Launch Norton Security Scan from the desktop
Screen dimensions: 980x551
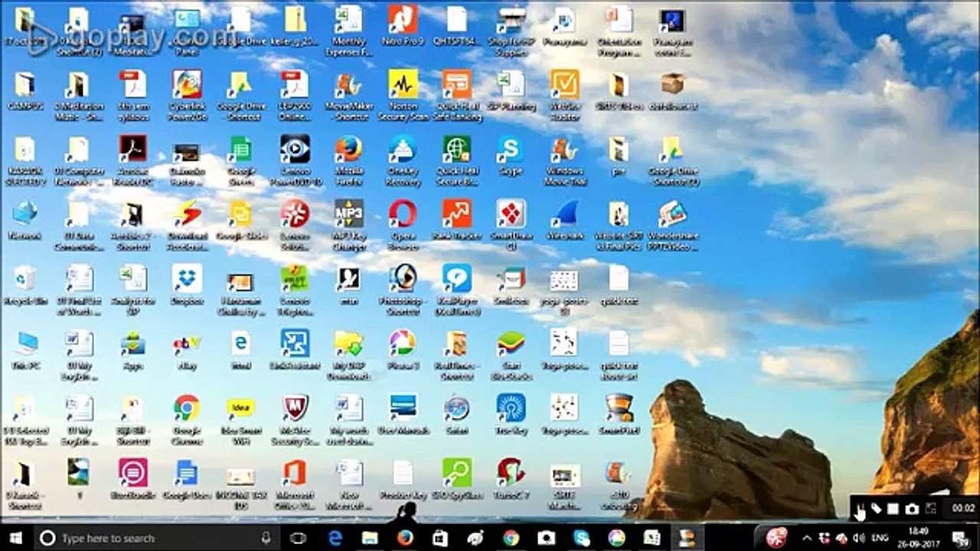coord(403,95)
